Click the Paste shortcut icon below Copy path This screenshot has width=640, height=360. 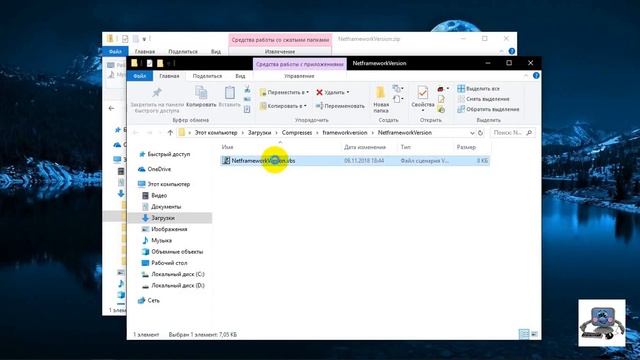[x=247, y=109]
